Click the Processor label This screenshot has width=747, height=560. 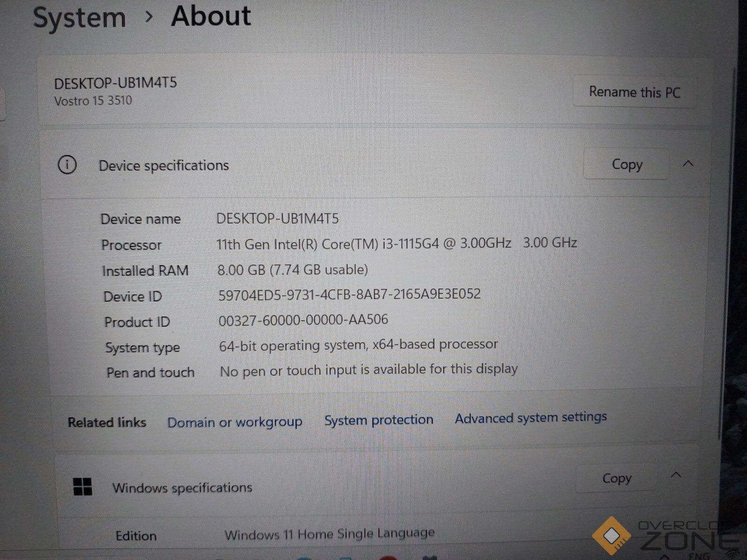(x=131, y=245)
